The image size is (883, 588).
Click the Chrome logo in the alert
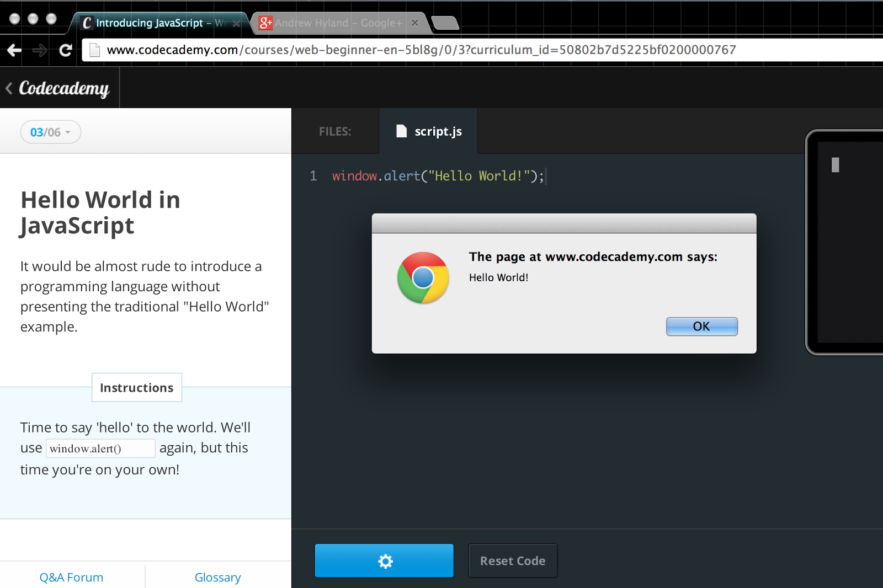(x=423, y=277)
